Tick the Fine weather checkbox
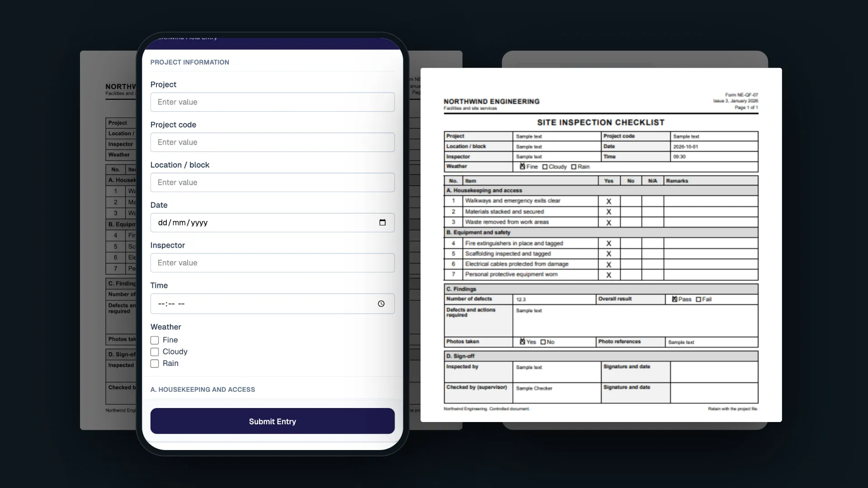The height and width of the screenshot is (488, 868). pos(155,340)
